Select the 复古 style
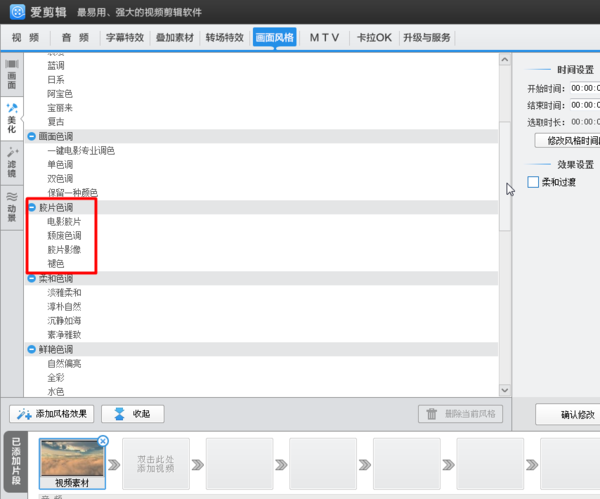Screen dimensions: 600x499 coord(56,122)
